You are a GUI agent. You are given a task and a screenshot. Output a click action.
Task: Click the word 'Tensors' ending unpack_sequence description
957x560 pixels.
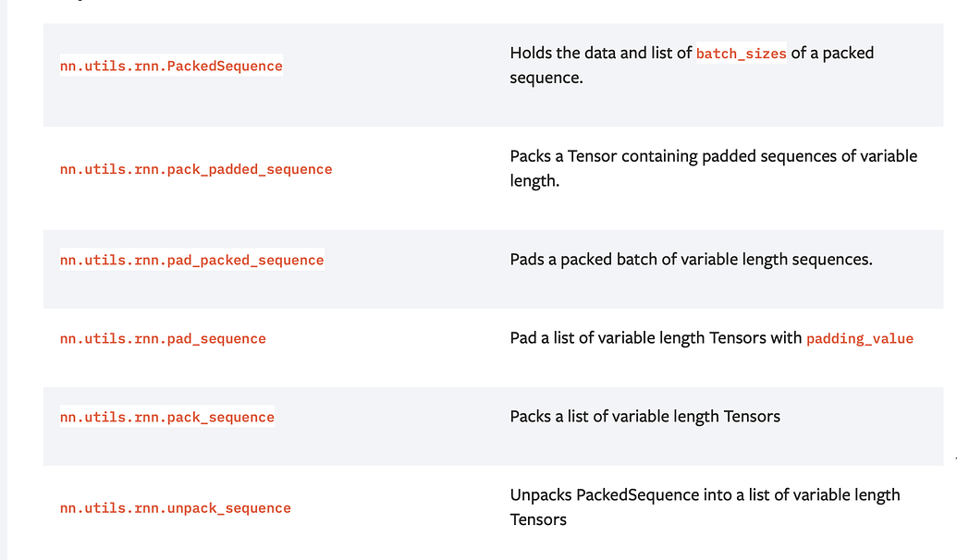[x=538, y=520]
